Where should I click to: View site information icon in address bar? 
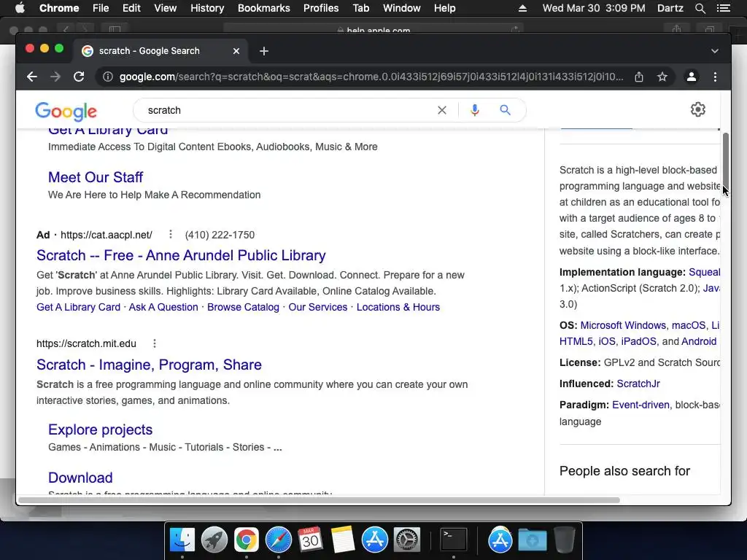pos(108,77)
